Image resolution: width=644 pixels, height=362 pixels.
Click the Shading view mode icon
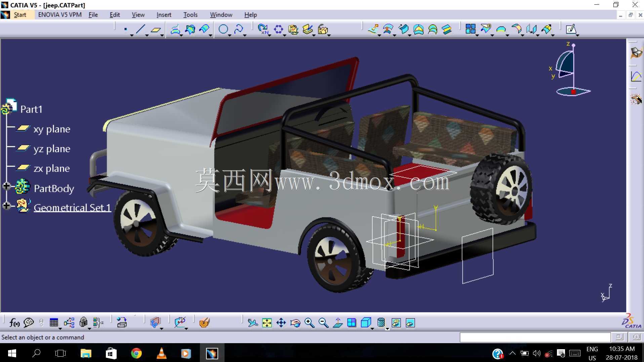[381, 323]
